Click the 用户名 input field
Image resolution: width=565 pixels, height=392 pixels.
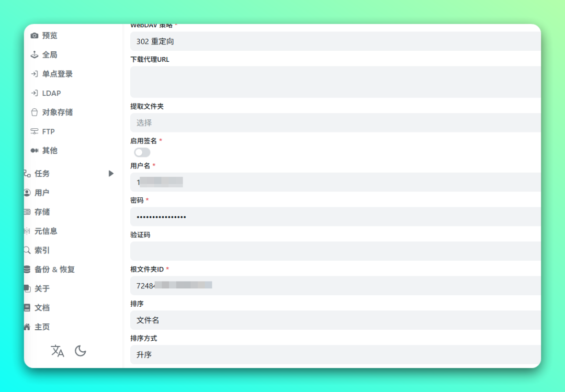click(x=335, y=182)
